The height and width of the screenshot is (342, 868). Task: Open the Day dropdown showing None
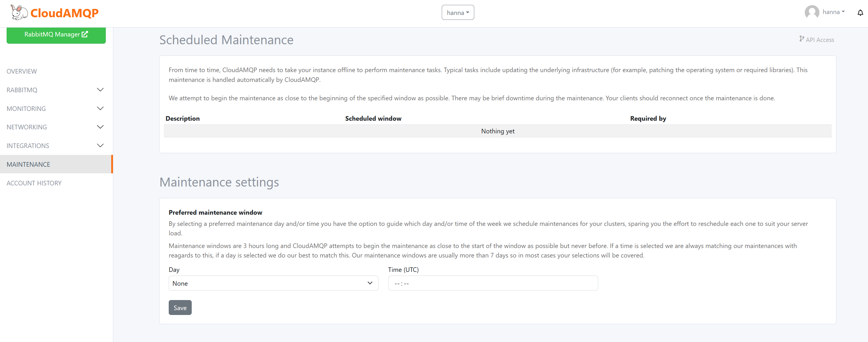coord(273,283)
